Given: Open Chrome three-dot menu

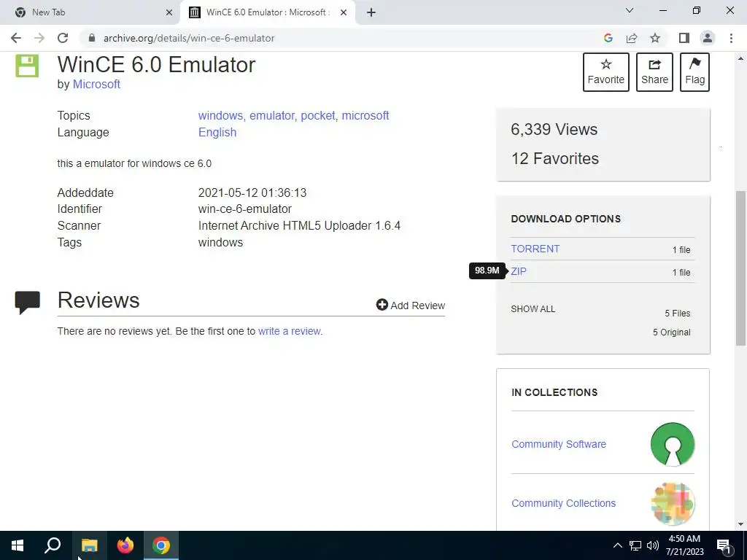Looking at the screenshot, I should (x=731, y=38).
